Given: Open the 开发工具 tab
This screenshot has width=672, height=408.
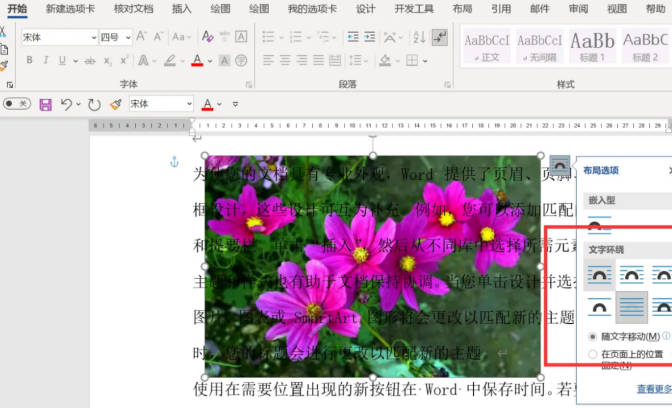Looking at the screenshot, I should (x=414, y=9).
